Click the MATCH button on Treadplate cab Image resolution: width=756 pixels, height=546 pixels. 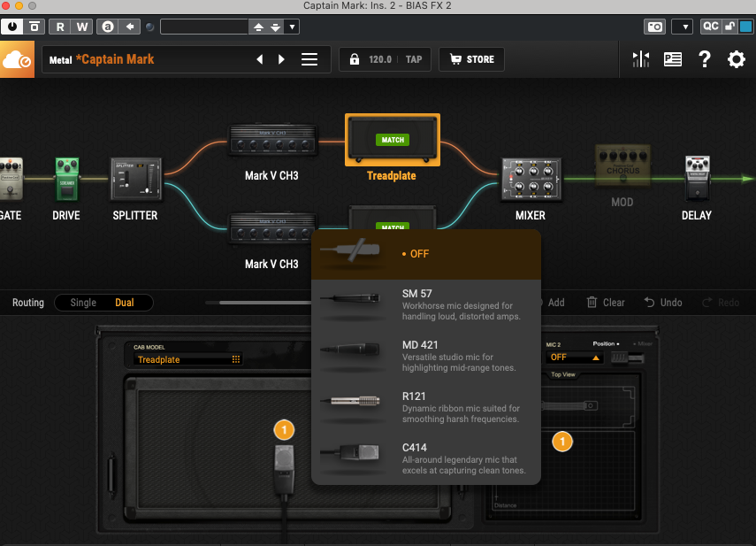pyautogui.click(x=393, y=140)
